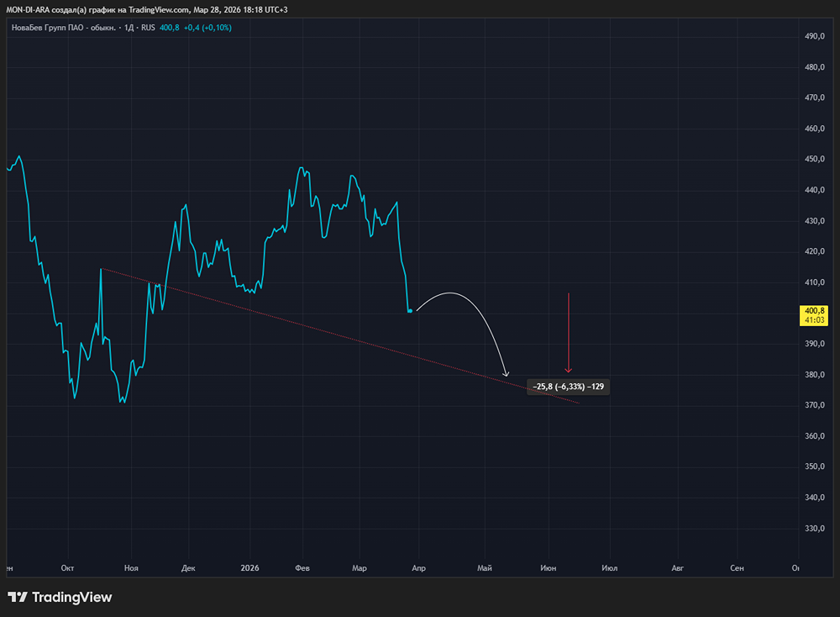Click the 'Дек' label on time axis
This screenshot has height=617, width=840.
(x=188, y=568)
